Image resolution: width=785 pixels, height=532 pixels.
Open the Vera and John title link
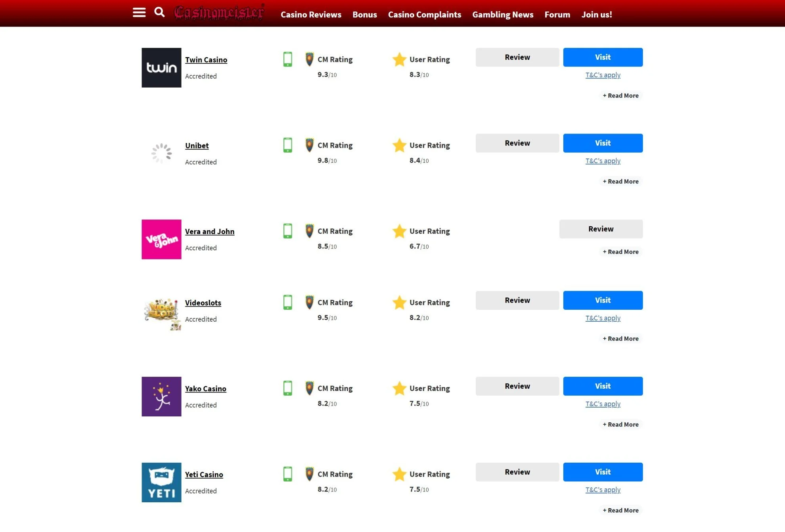(210, 232)
